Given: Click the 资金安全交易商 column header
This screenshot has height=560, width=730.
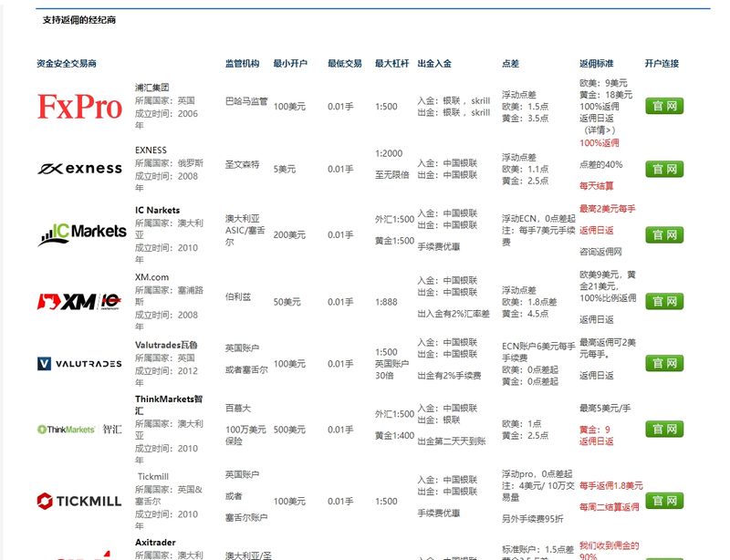Looking at the screenshot, I should pyautogui.click(x=67, y=63).
